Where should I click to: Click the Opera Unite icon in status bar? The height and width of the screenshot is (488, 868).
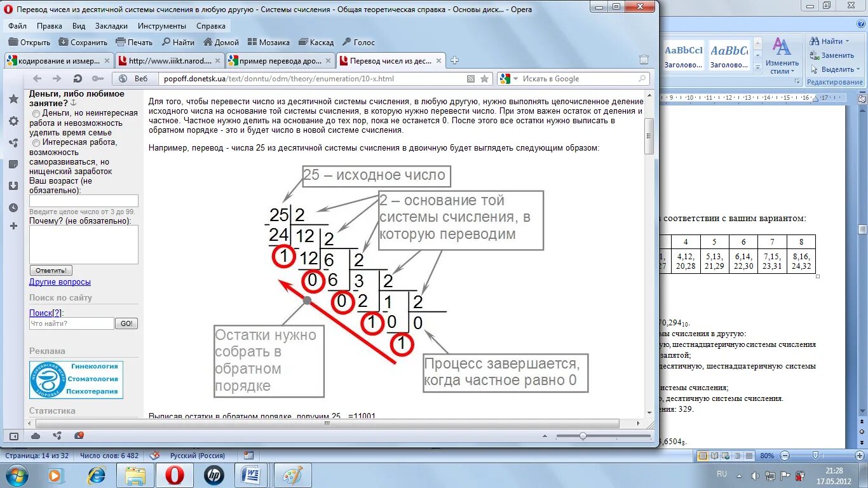[57, 436]
